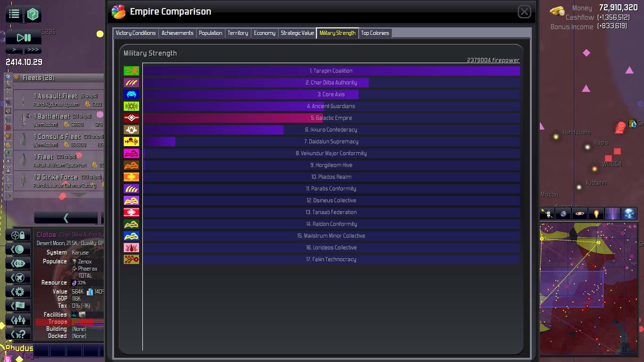Click Galactic Empire flag icon
The image size is (644, 362).
[x=131, y=118]
